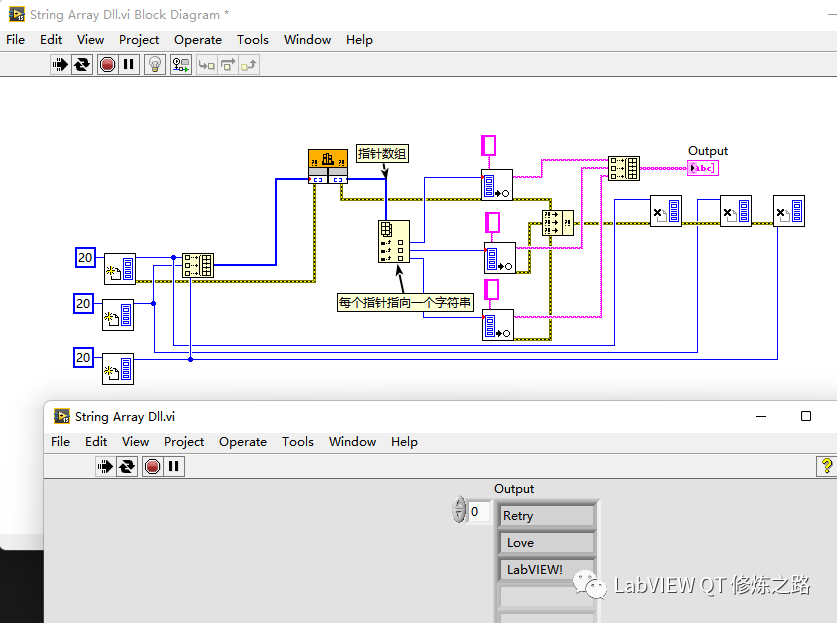Select the Output indicator terminal on diagram
Viewport: 837px width, 623px height.
pyautogui.click(x=702, y=167)
